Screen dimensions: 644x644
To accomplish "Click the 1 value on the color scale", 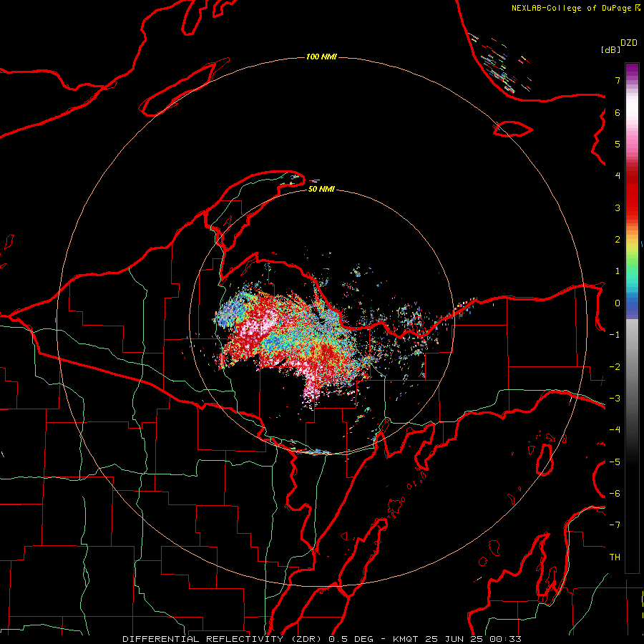I will 618,271.
